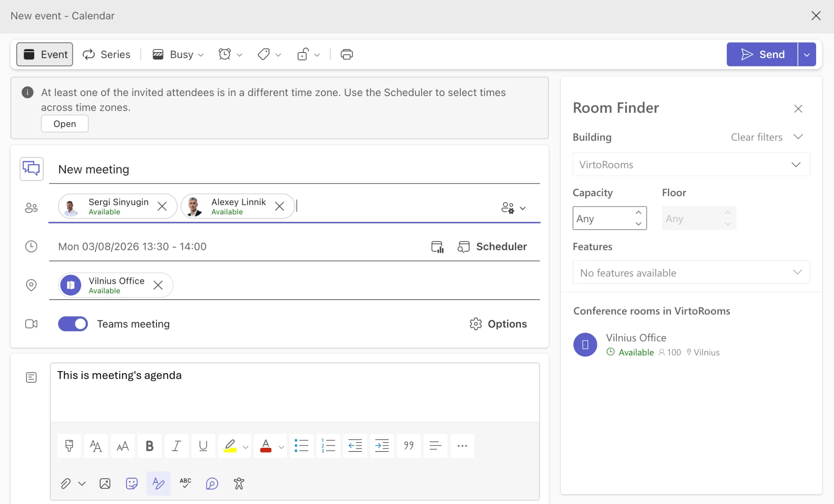Click the scheduling poll icon beside Scheduler
The height and width of the screenshot is (504, 834).
click(437, 247)
